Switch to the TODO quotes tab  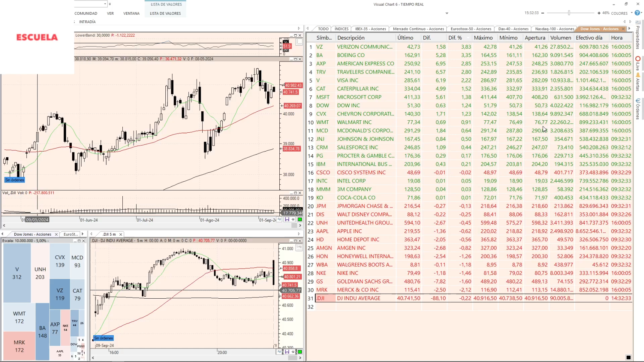[x=323, y=29]
